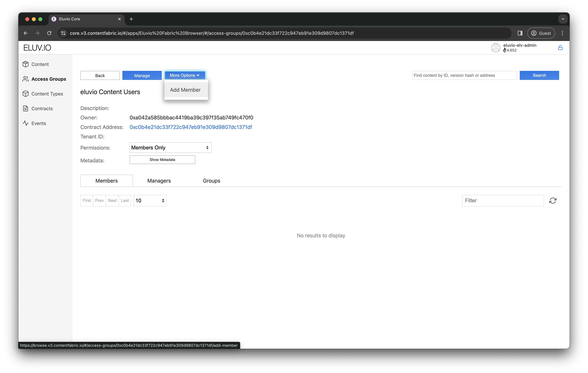The image size is (588, 373).
Task: Go back with the browser back arrow
Action: click(x=26, y=33)
